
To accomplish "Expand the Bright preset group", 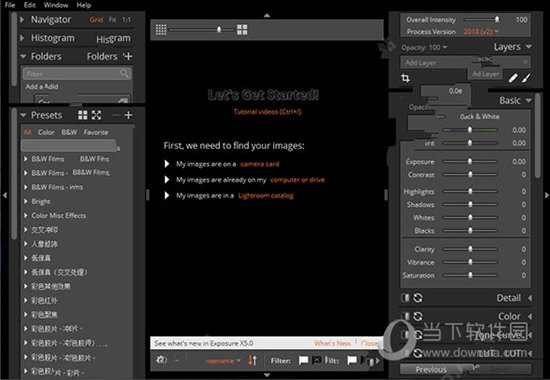I will [26, 201].
